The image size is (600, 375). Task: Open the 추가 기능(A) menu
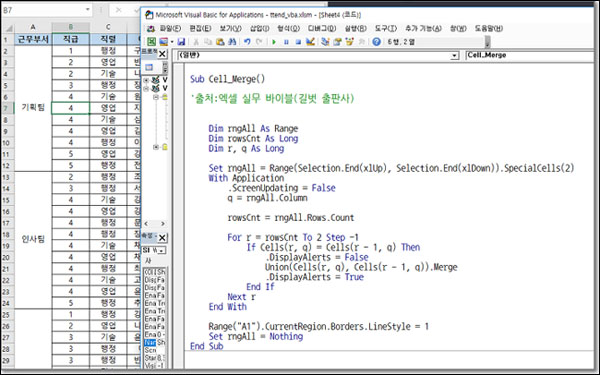coord(423,28)
